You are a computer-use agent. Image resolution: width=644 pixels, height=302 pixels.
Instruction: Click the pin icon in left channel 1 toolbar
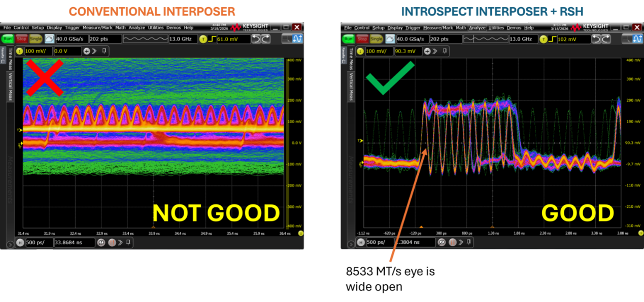coord(104,51)
